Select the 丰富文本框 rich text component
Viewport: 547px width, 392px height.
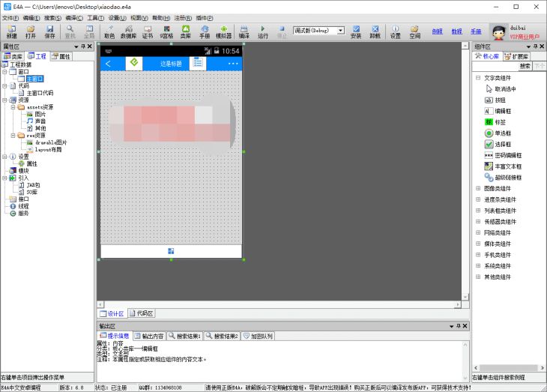[x=503, y=166]
